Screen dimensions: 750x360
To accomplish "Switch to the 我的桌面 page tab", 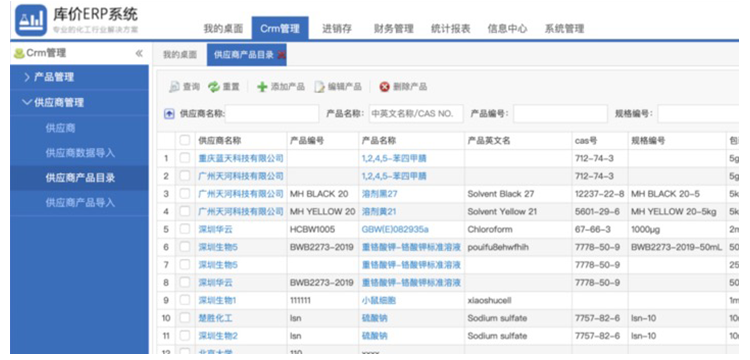I will pos(180,55).
